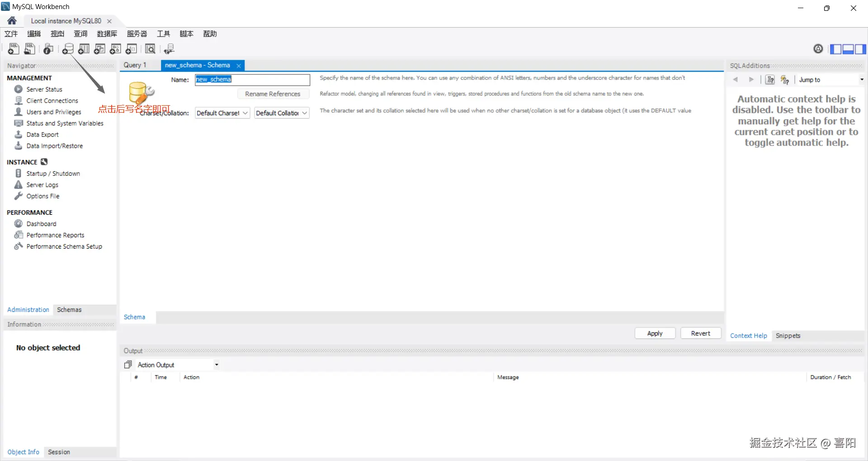Close the new_schema - Schema tab
Screen dimensions: 868x461
[239, 66]
